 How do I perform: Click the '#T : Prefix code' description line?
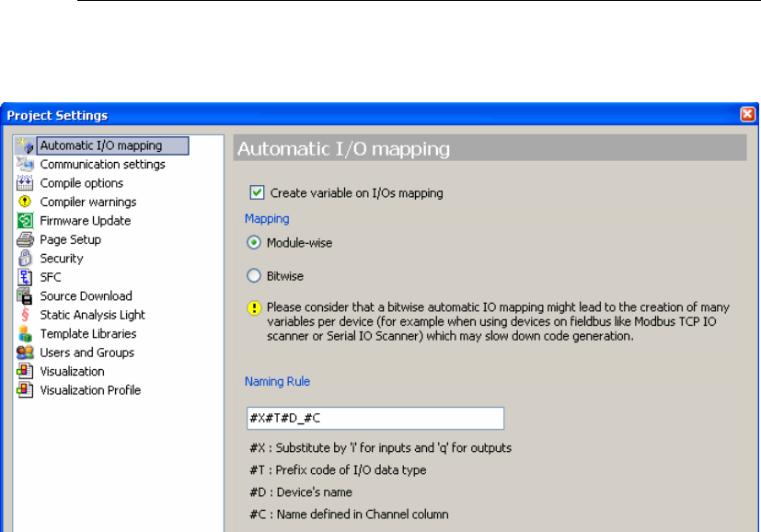pyautogui.click(x=338, y=469)
